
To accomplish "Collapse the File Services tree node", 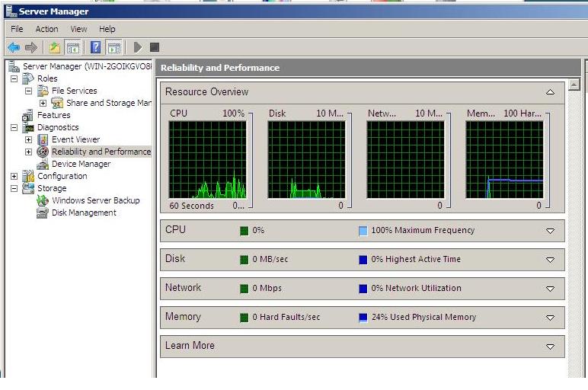I will [x=28, y=91].
